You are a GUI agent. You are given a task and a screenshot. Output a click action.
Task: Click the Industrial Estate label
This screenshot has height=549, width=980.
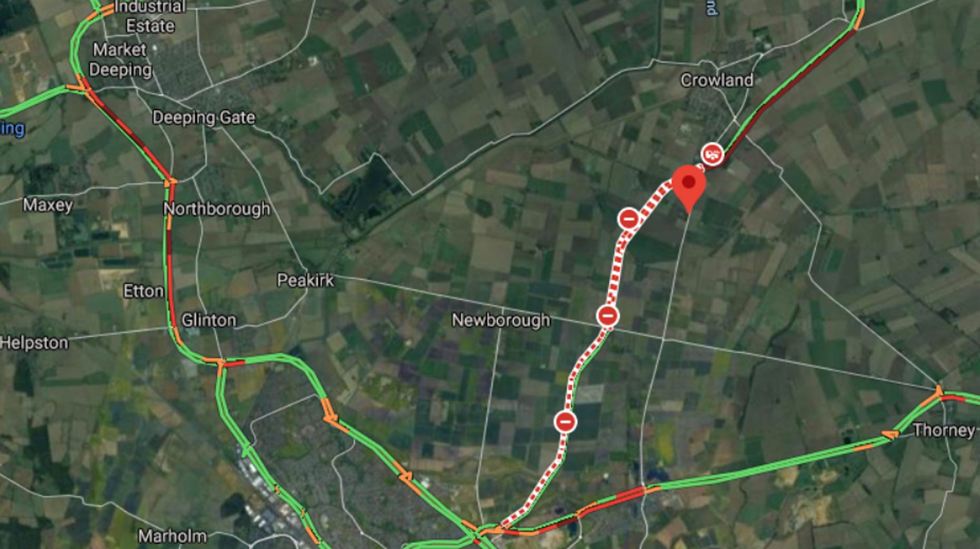pyautogui.click(x=150, y=16)
